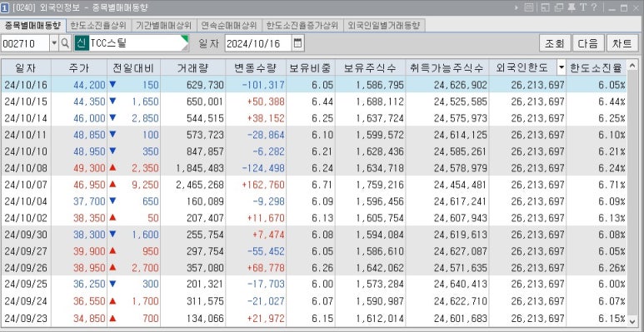644x332 pixels.
Task: Click the 전일대비 column header
Action: click(x=133, y=67)
